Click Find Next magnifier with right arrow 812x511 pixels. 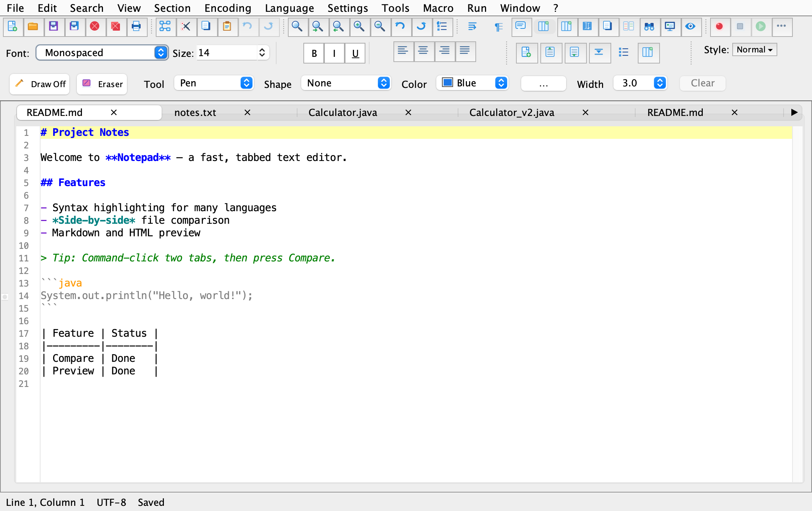point(318,27)
